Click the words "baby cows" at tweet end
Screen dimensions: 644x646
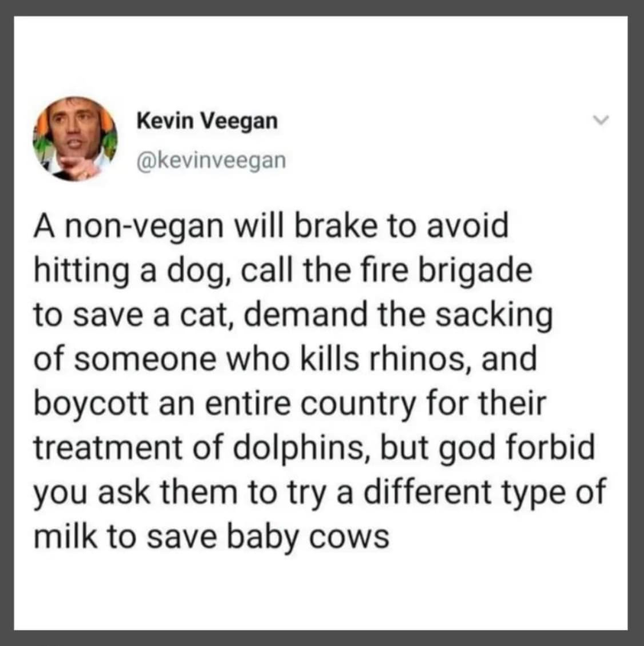click(x=308, y=537)
